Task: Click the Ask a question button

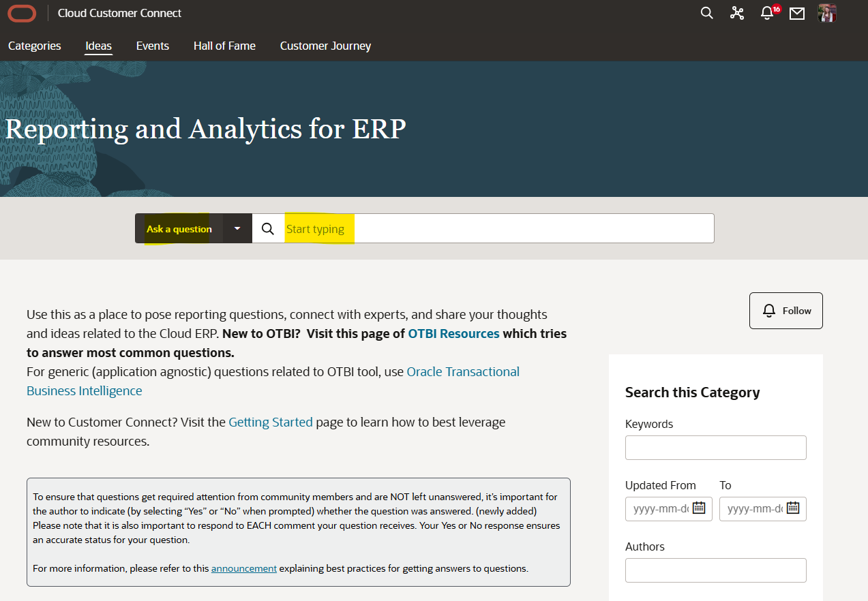Action: tap(179, 228)
